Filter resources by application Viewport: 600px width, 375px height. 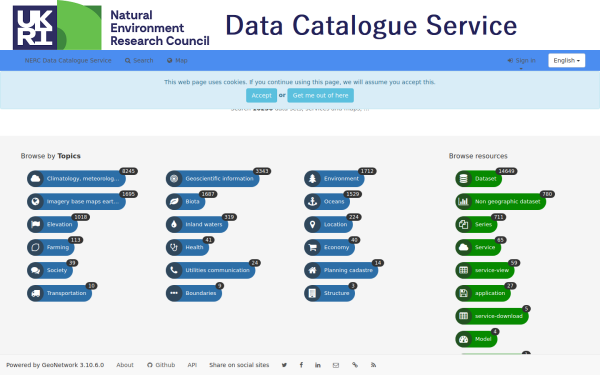[483, 293]
